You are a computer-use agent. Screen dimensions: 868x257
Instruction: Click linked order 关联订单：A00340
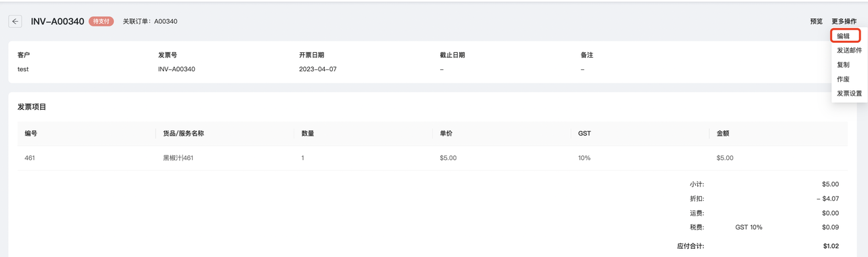pos(150,22)
